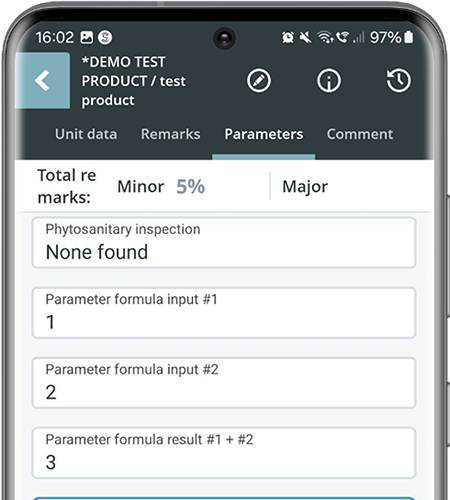
Task: Open the history clock icon
Action: pos(399,81)
